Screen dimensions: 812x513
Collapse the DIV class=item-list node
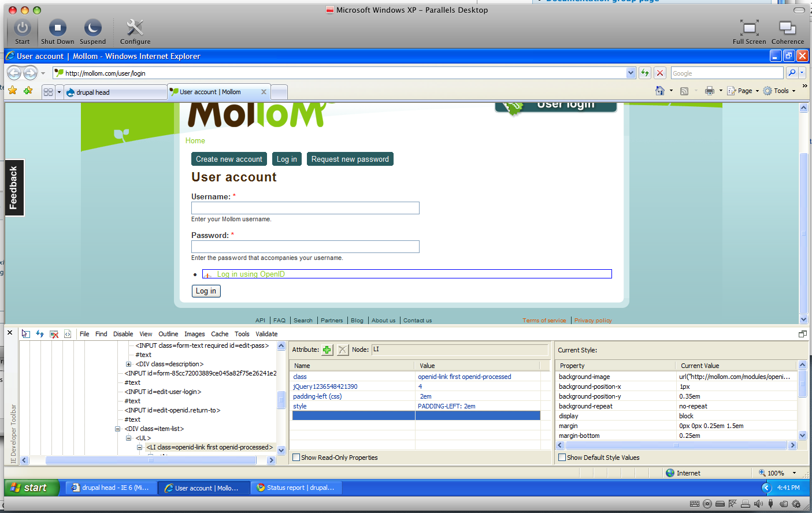(117, 429)
